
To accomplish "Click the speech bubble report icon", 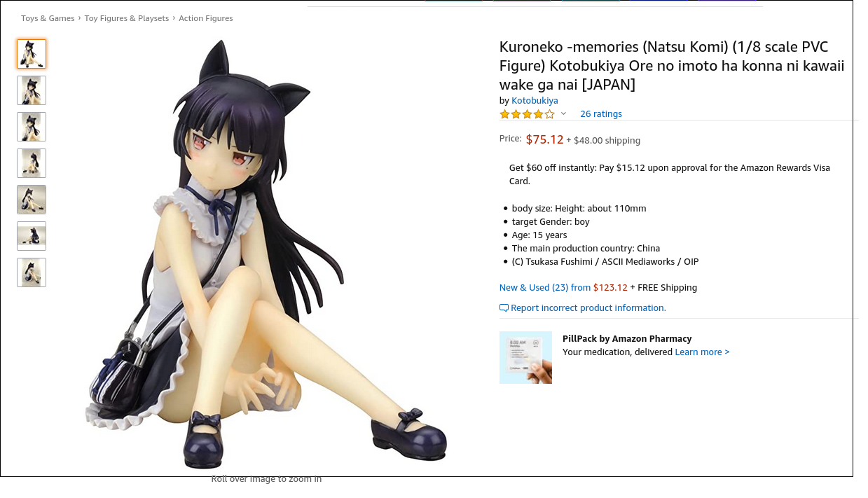I will tap(504, 308).
